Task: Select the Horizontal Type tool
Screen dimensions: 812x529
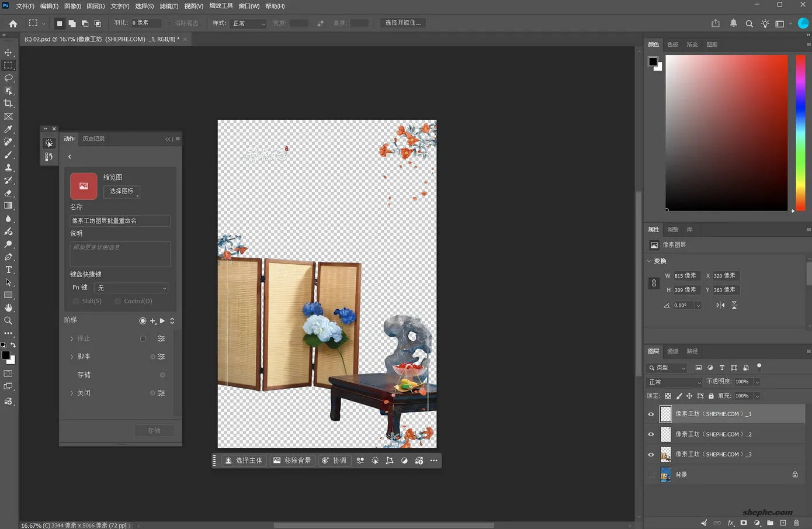Action: point(8,269)
